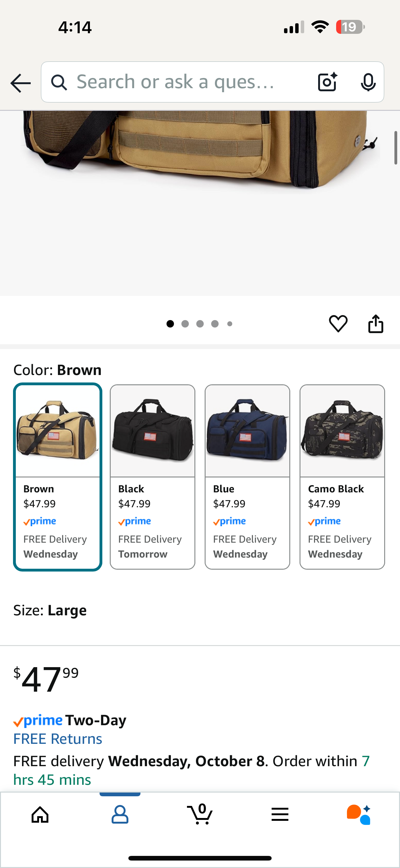This screenshot has width=400, height=868.
Task: Start voice search with microphone icon
Action: 368,82
